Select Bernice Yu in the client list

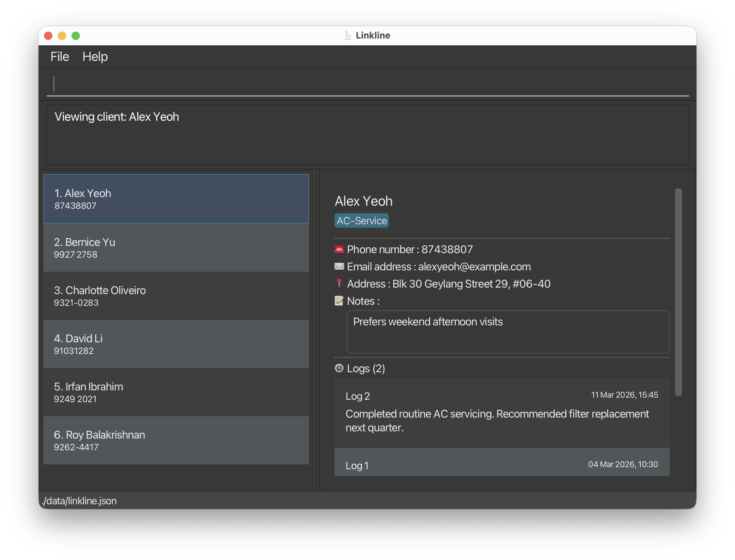pyautogui.click(x=176, y=248)
